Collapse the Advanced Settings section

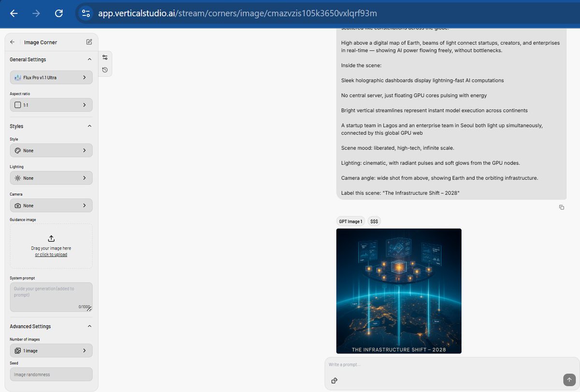(89, 326)
